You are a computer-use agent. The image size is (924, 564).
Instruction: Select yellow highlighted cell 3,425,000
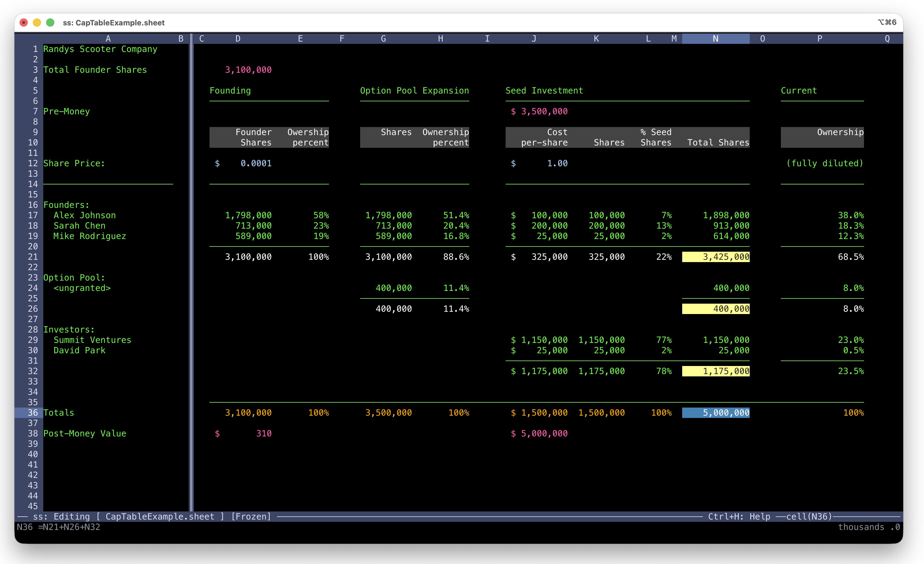715,257
